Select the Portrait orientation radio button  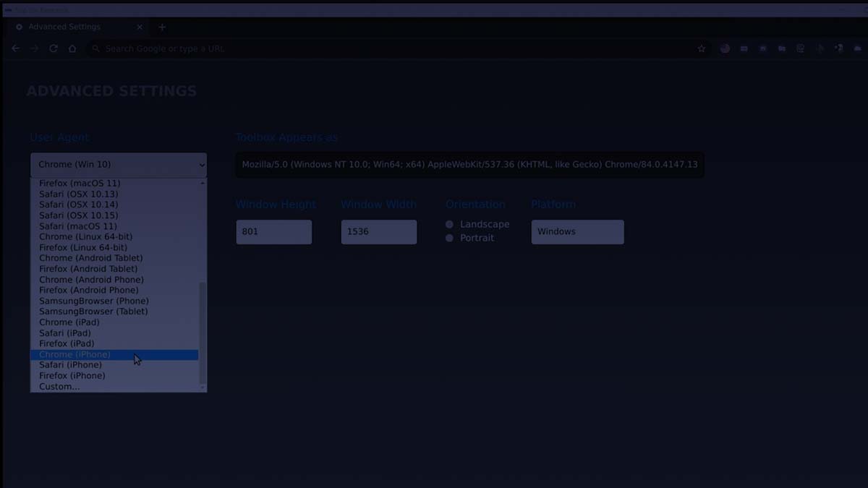(x=450, y=238)
